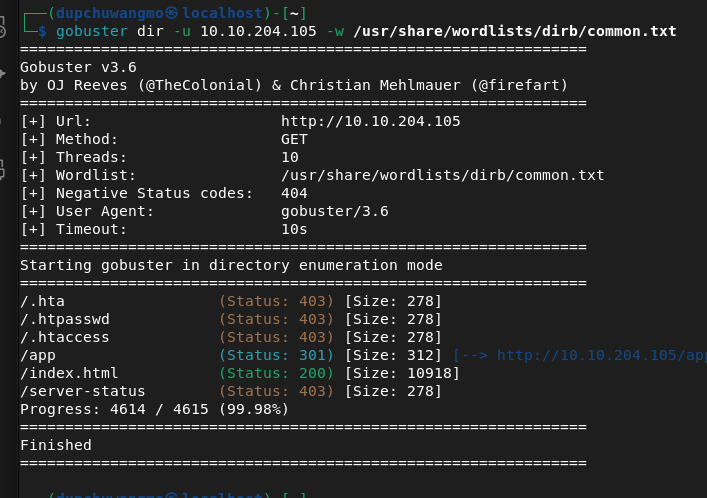The image size is (707, 498).
Task: Click Status 403 on the /.hta row
Action: click(x=276, y=301)
